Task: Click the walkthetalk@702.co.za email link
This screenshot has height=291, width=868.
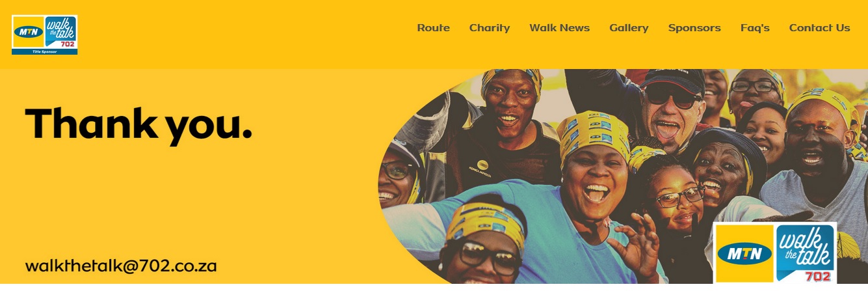Action: click(121, 266)
